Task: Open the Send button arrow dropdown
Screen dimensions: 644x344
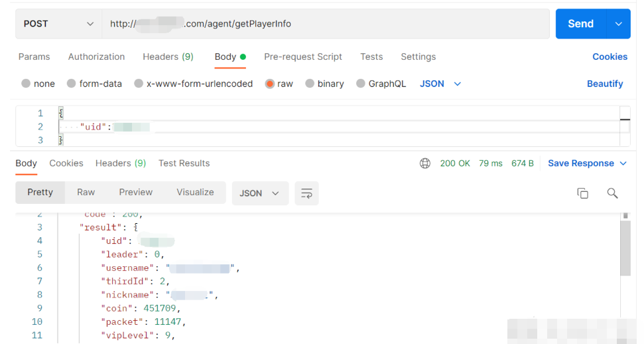Action: point(619,24)
